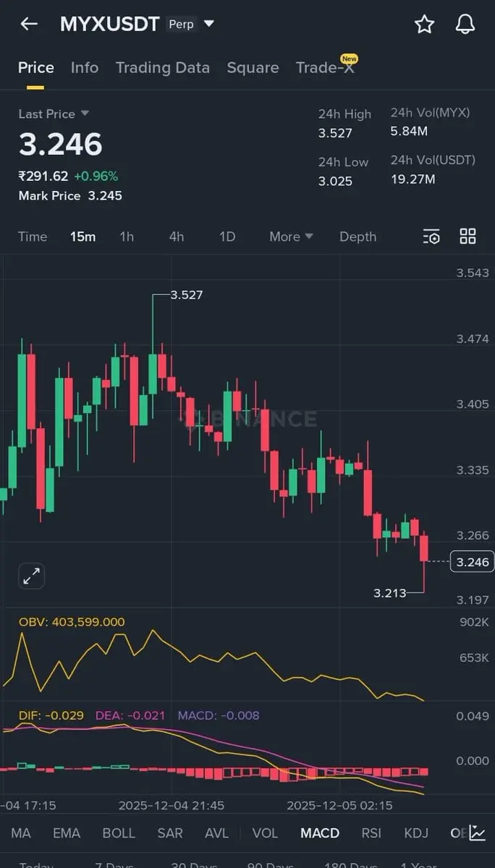Click the ₹291.62 converted price

coord(43,176)
